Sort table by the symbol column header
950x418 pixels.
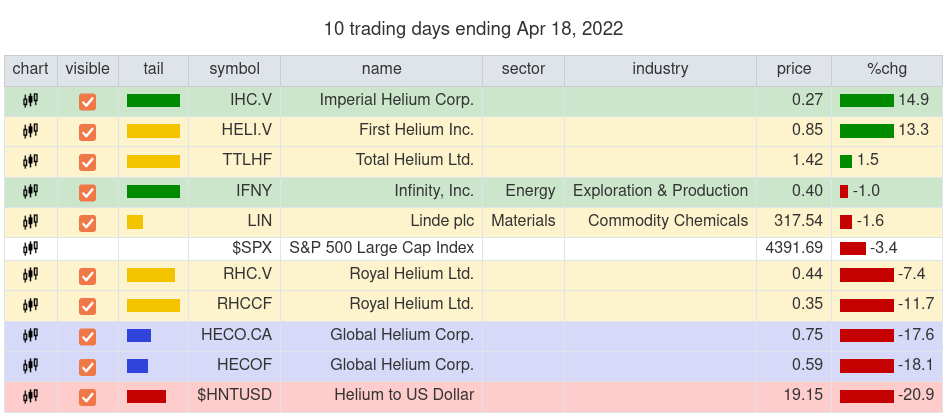[x=234, y=69]
